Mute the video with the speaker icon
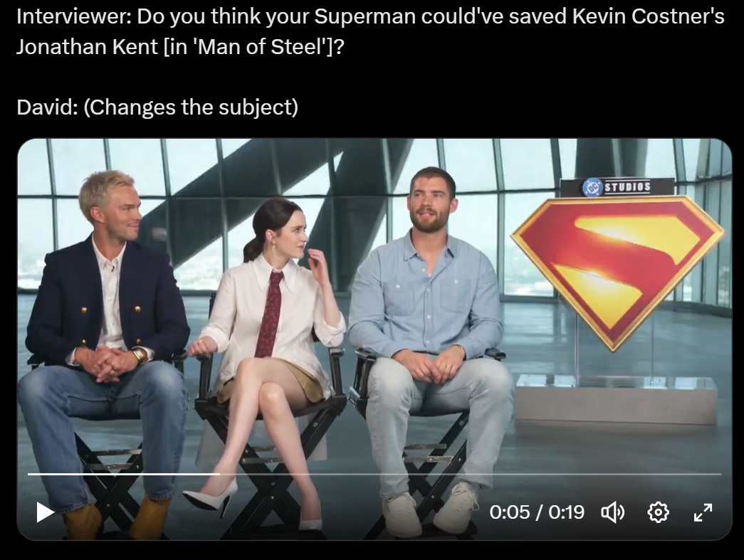This screenshot has height=560, width=744. (x=612, y=512)
